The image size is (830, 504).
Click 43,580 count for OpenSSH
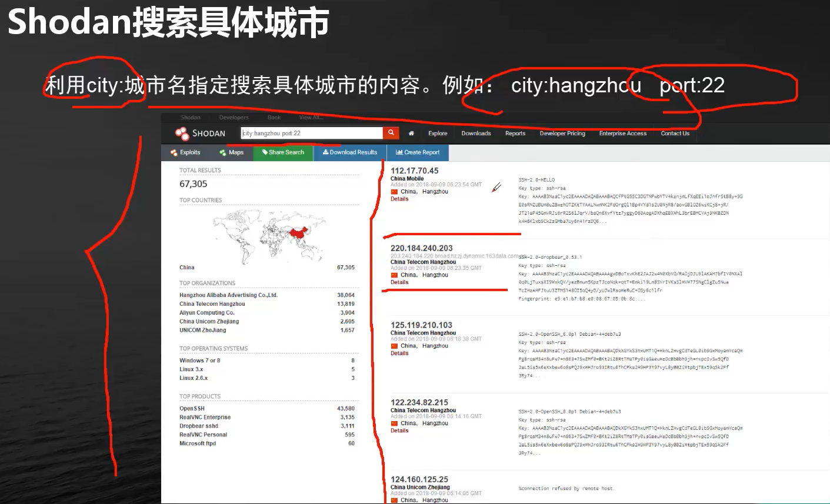click(346, 409)
